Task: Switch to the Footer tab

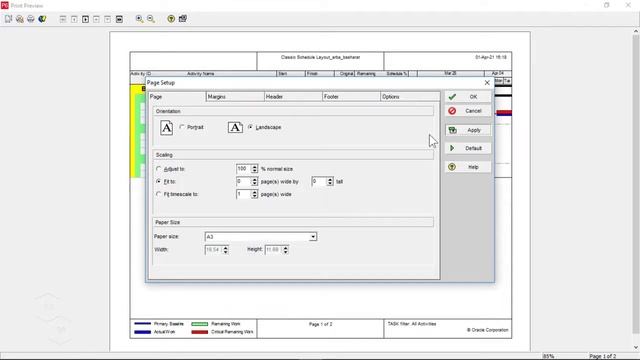Action: 351,97
